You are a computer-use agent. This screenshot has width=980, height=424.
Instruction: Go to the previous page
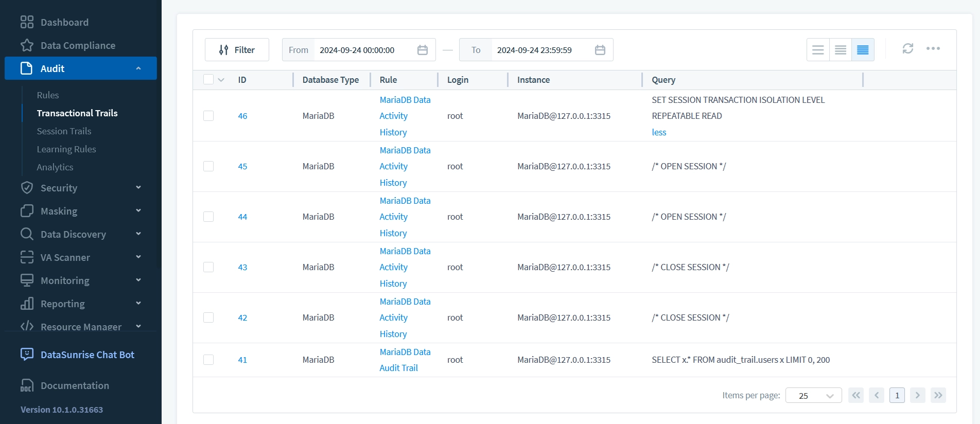(x=877, y=395)
